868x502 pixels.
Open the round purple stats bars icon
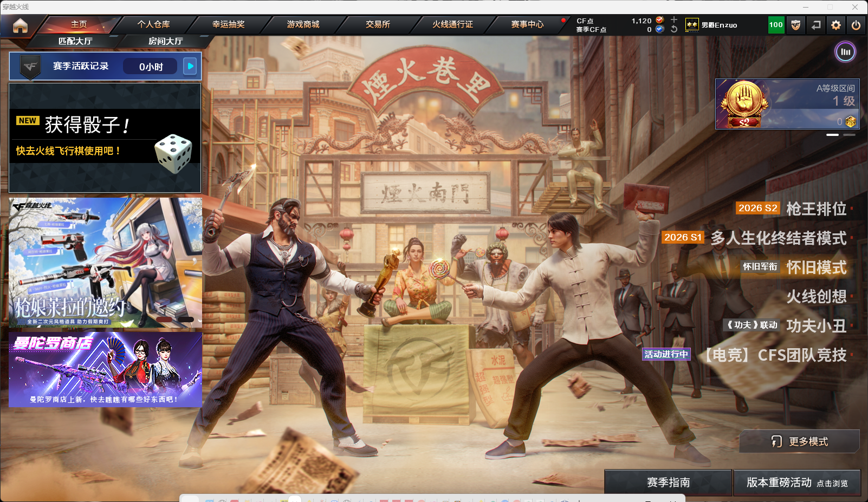(x=845, y=52)
